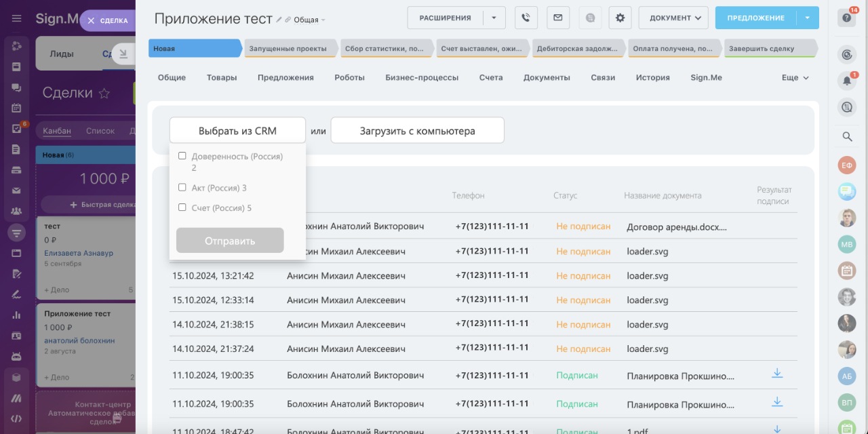Click the phone call icon in header

[x=526, y=18]
